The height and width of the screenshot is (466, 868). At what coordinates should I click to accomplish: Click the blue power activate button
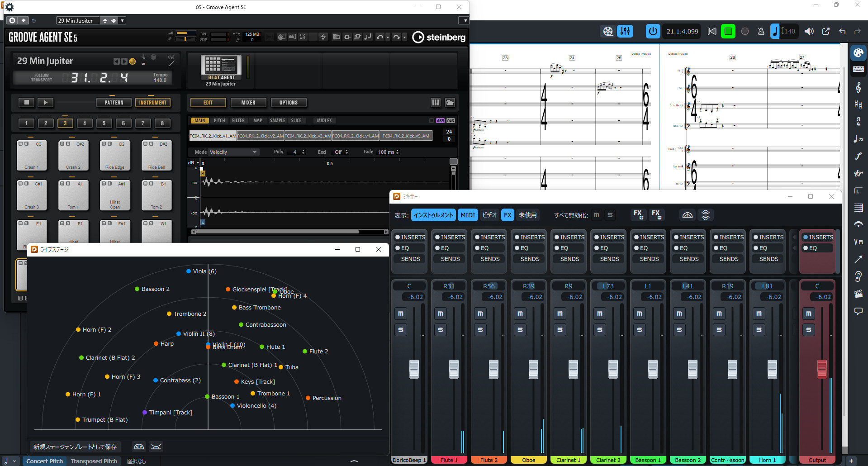click(653, 31)
